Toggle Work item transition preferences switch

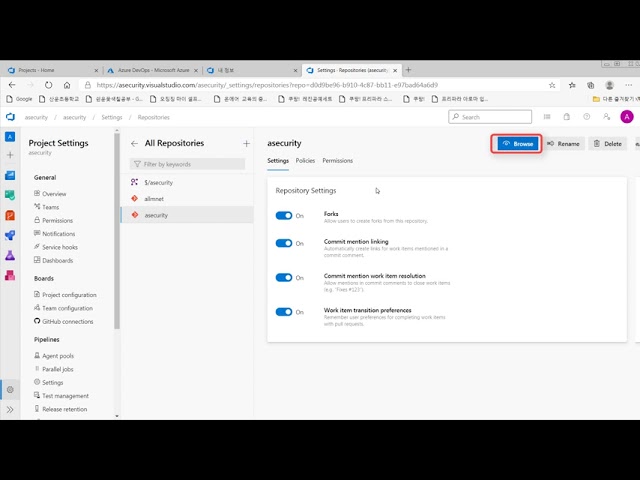(x=284, y=312)
